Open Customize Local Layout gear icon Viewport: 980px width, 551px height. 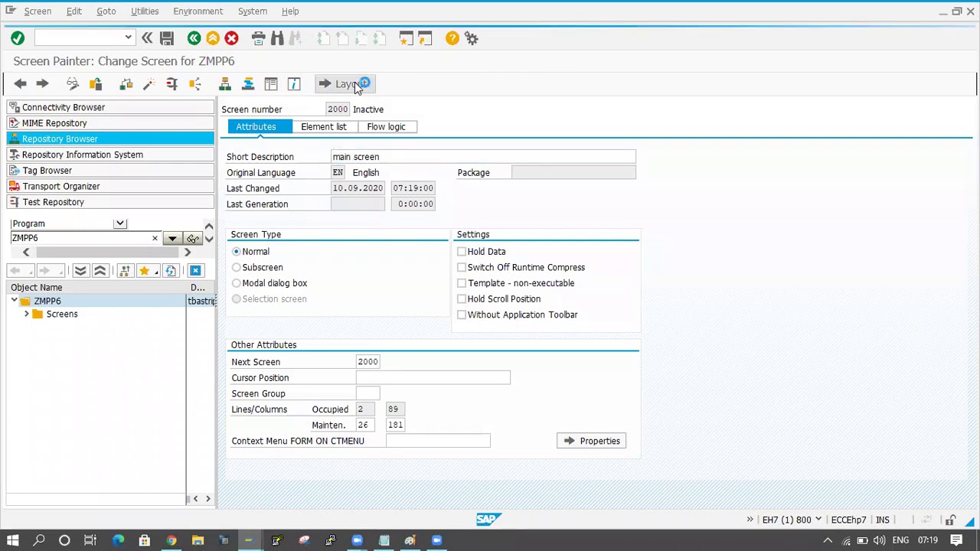click(x=472, y=38)
